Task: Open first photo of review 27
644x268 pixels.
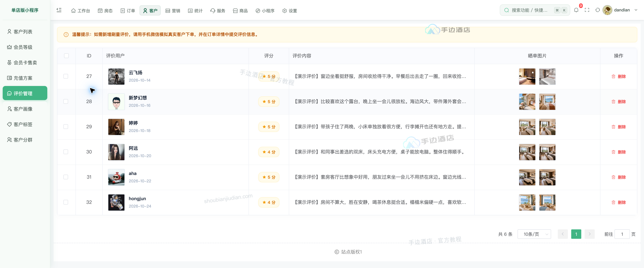Action: (527, 76)
